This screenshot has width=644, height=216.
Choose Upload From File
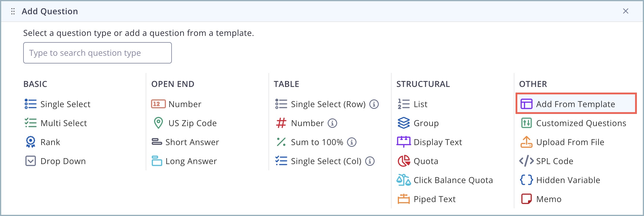570,142
